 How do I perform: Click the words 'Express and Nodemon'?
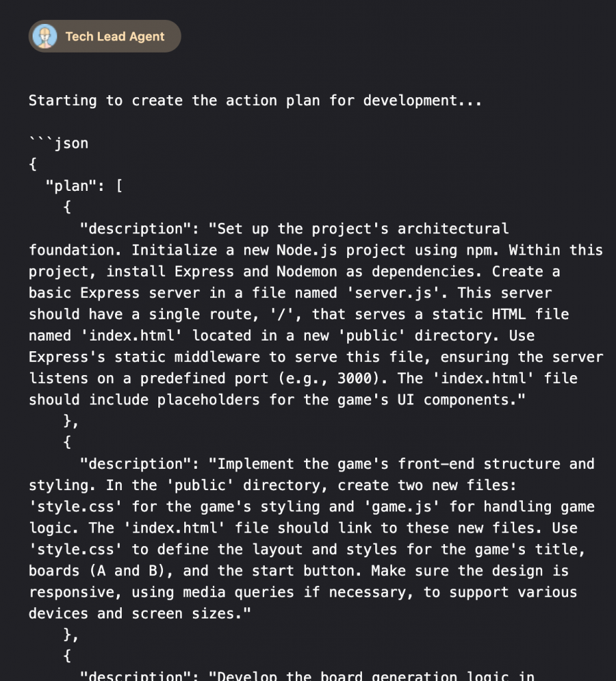point(255,271)
